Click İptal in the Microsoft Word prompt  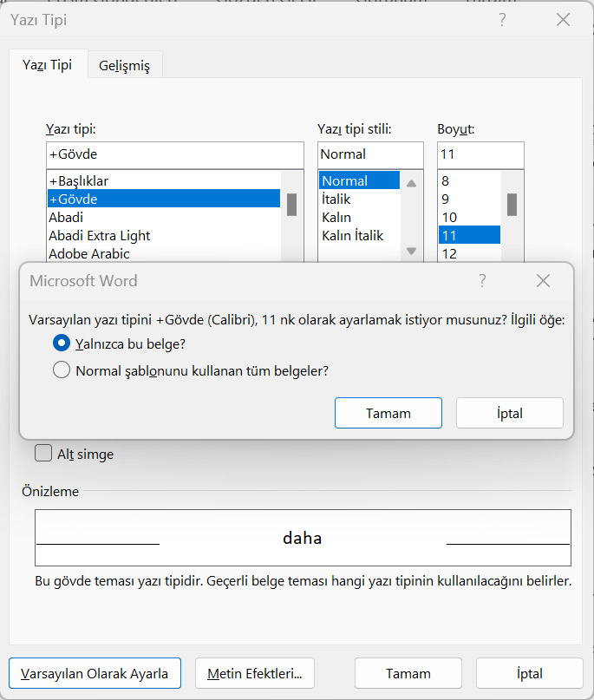(x=510, y=413)
